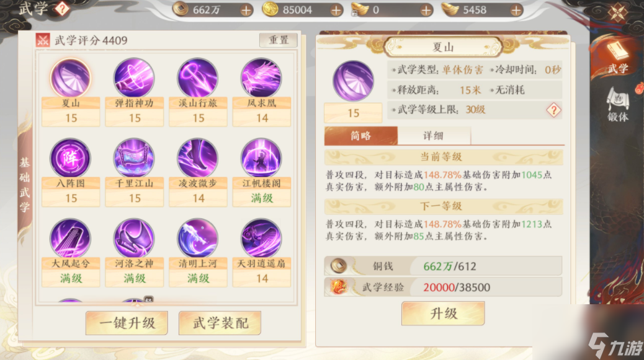This screenshot has width=644, height=360.
Task: Choose the 凌波微步 skill icon
Action: pos(198,158)
